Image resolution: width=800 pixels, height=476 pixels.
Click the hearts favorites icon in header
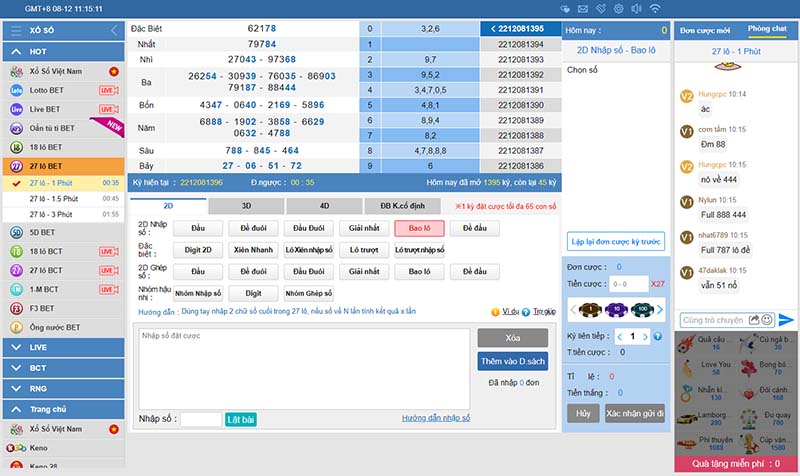click(x=565, y=9)
